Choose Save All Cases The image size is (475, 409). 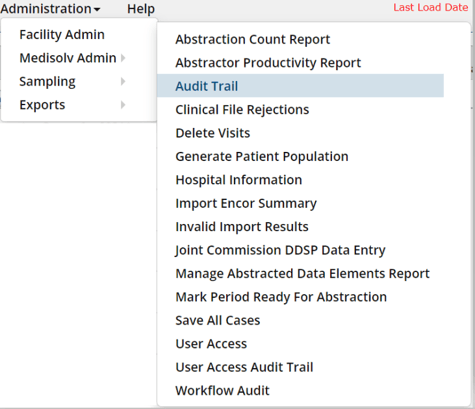click(x=218, y=320)
